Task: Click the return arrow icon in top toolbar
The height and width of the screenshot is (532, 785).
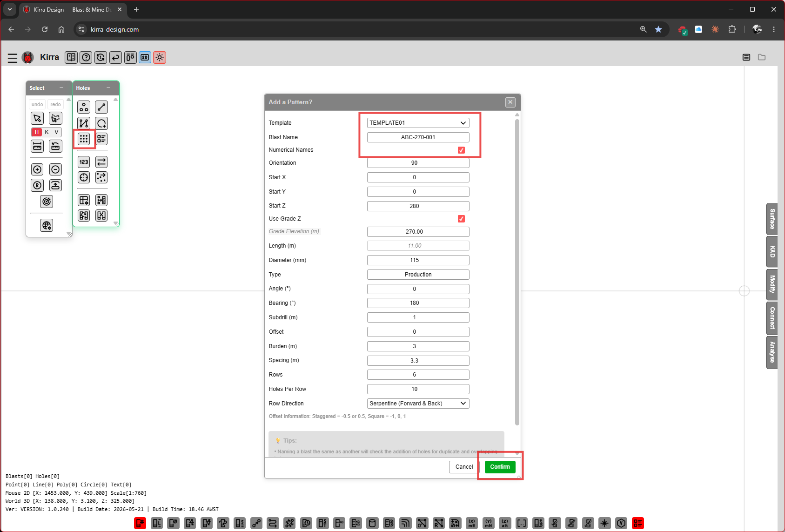Action: coord(115,57)
